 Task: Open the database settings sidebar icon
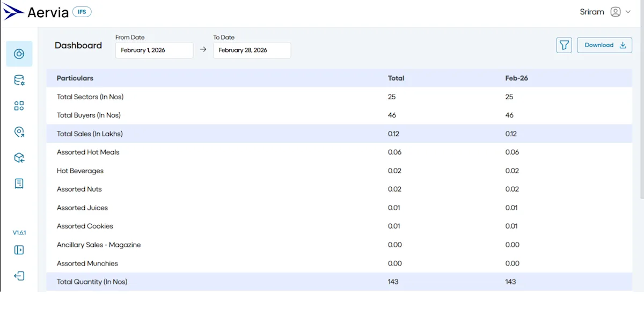pos(19,80)
